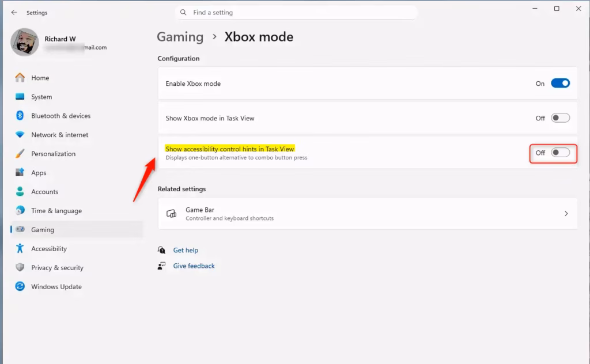Open Network & internet wifi icon

pos(20,135)
